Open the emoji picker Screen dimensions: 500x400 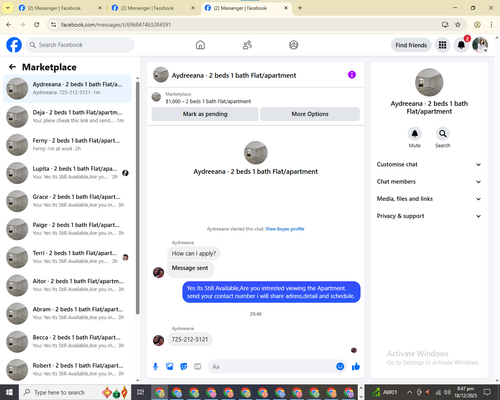coord(340,366)
